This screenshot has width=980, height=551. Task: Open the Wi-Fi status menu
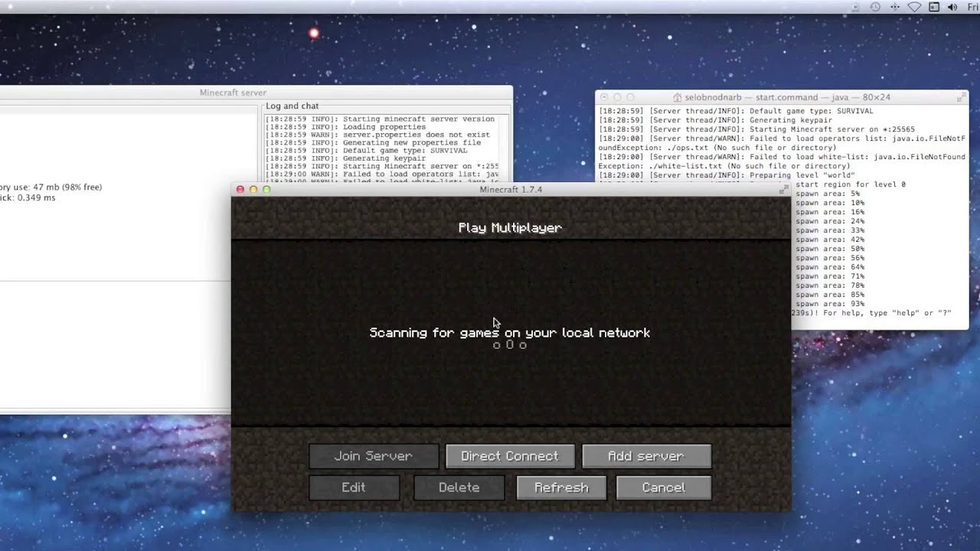point(914,7)
